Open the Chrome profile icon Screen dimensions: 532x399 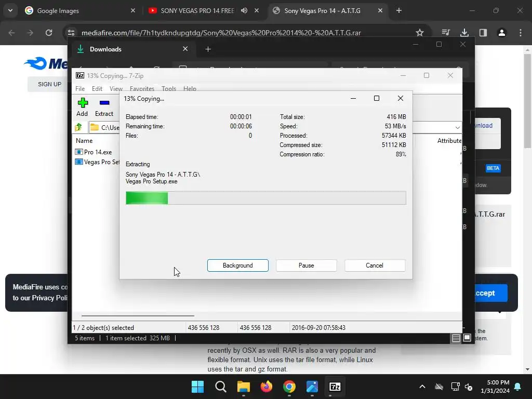pos(502,33)
